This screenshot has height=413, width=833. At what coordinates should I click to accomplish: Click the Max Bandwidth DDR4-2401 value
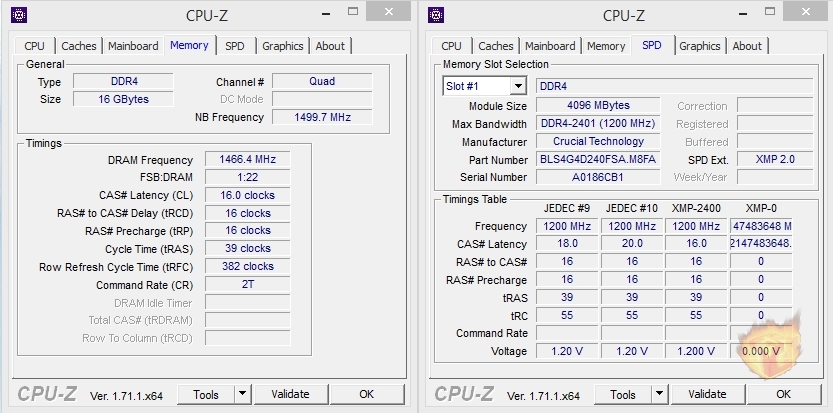coord(598,123)
